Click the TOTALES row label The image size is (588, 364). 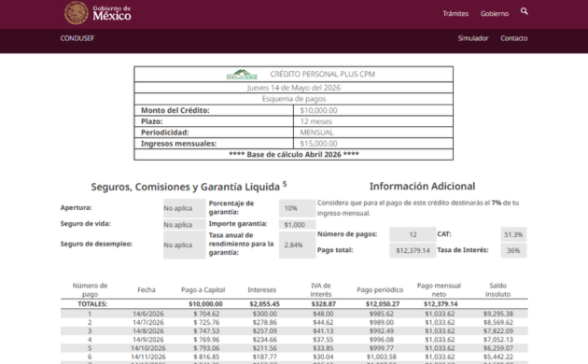92,304
